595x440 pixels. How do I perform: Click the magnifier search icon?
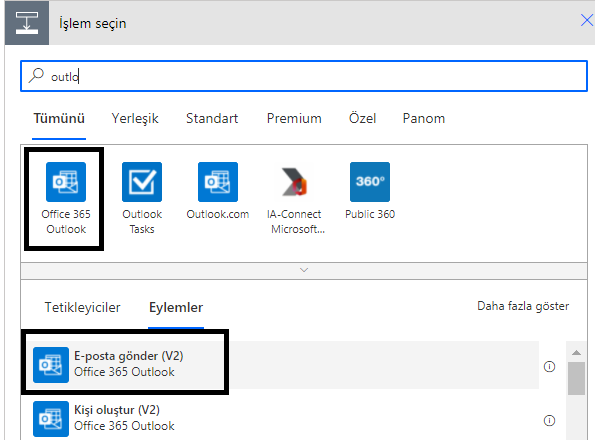(36, 75)
